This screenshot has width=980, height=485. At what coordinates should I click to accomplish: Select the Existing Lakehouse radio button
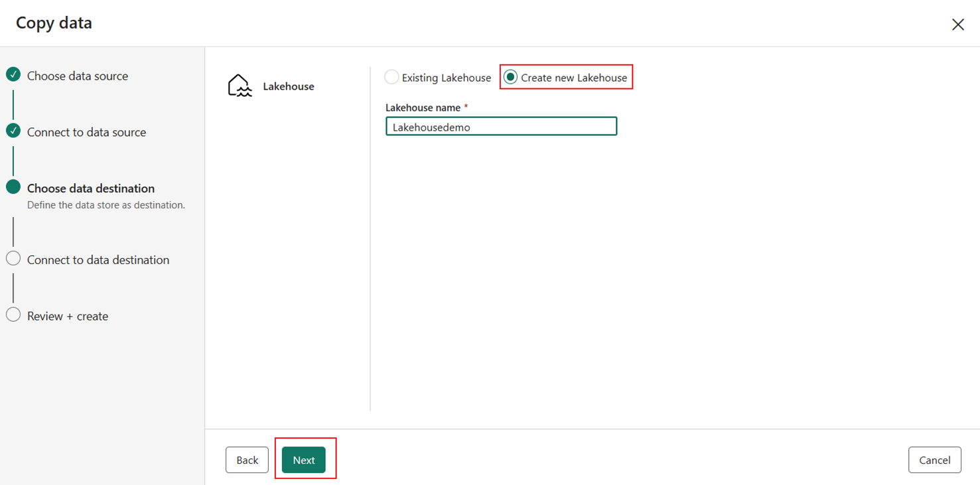tap(391, 77)
